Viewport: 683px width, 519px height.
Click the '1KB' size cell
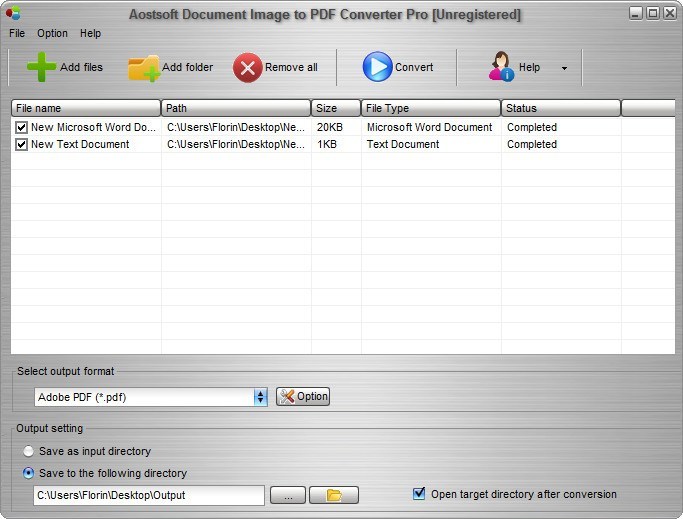[x=327, y=144]
